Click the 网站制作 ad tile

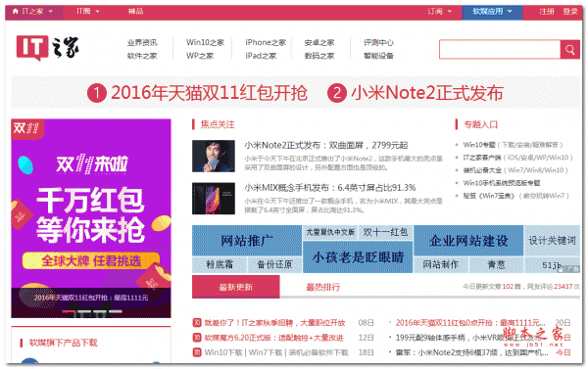coord(441,265)
